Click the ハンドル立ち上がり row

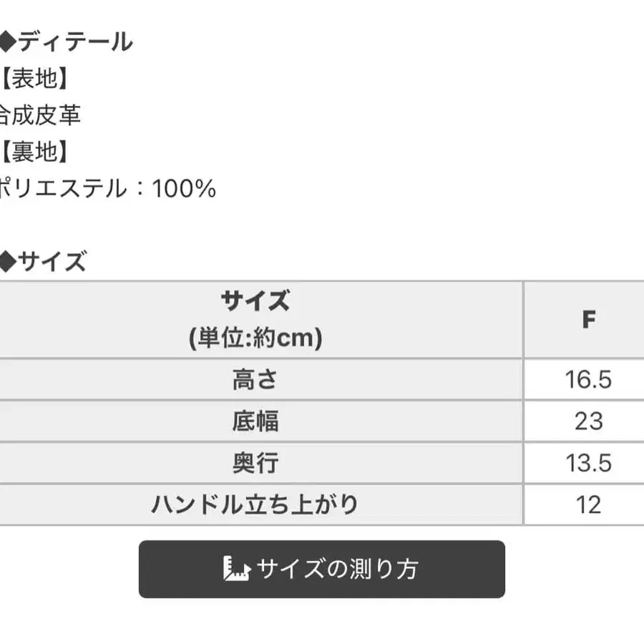point(255,504)
